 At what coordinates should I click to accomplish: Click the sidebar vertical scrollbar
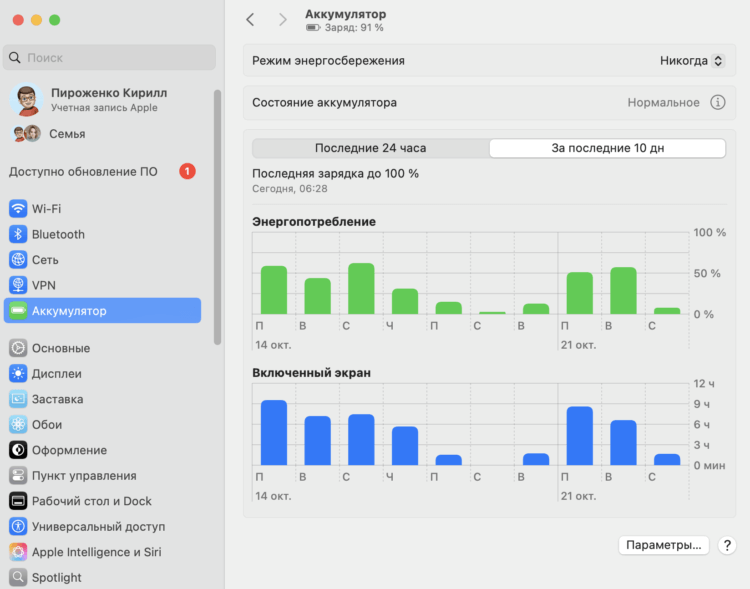coord(218,217)
